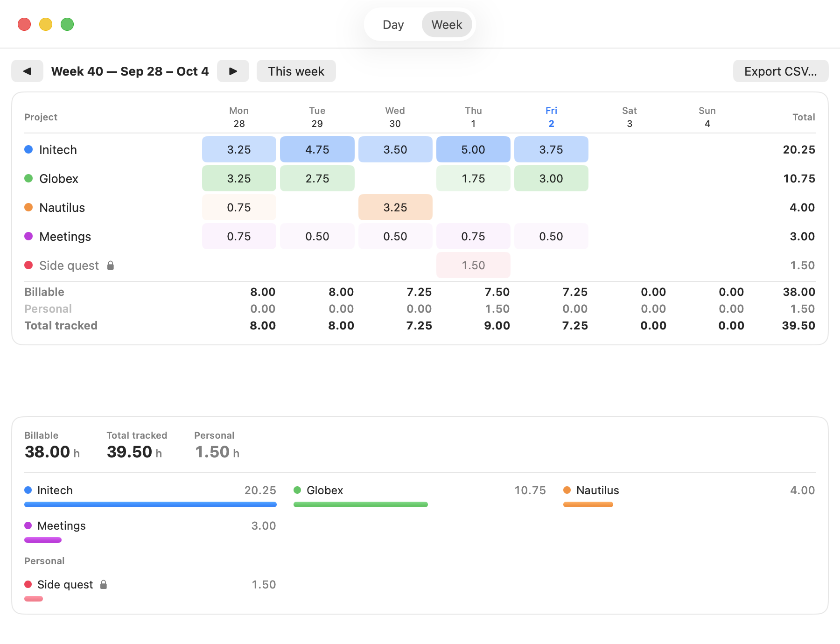Click the Globex project name in the table
The image size is (840, 644).
coord(59,179)
